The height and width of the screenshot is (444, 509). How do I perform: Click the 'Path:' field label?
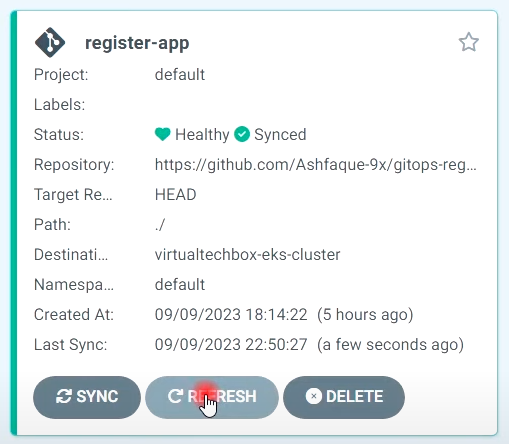coord(52,225)
